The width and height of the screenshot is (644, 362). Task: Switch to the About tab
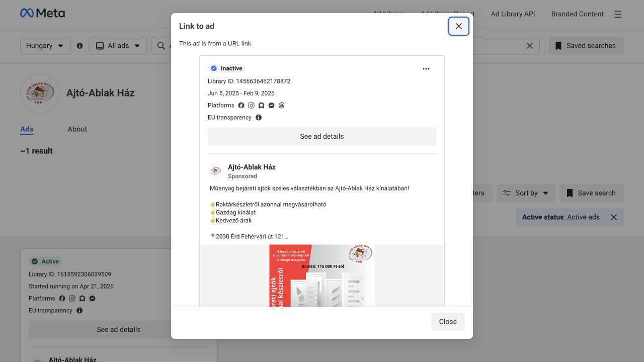(77, 129)
